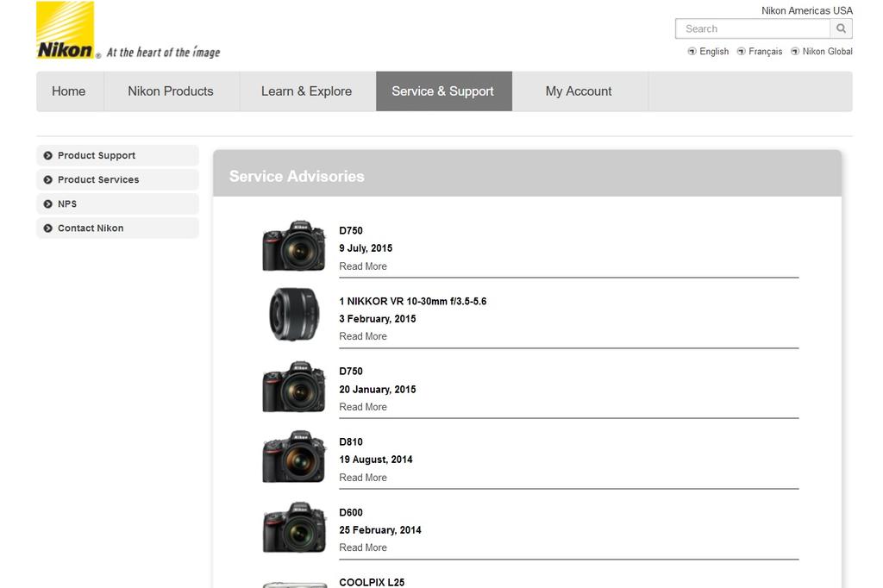This screenshot has width=883, height=588.
Task: Open the Nikon Products menu
Action: click(171, 91)
